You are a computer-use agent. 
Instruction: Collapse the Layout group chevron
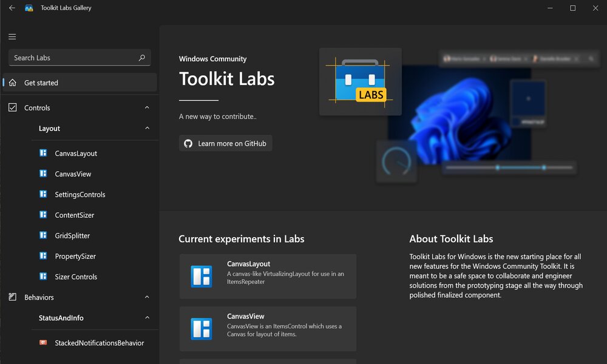coord(147,128)
